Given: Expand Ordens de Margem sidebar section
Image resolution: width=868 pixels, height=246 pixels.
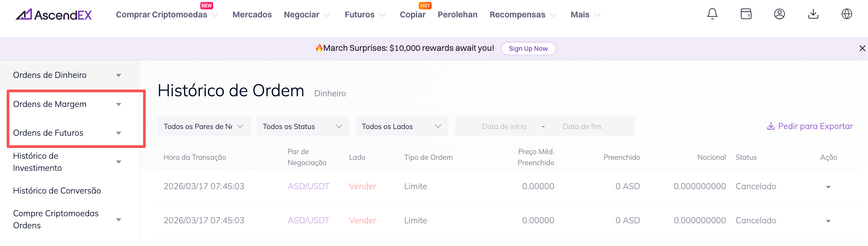Looking at the screenshot, I should 118,104.
